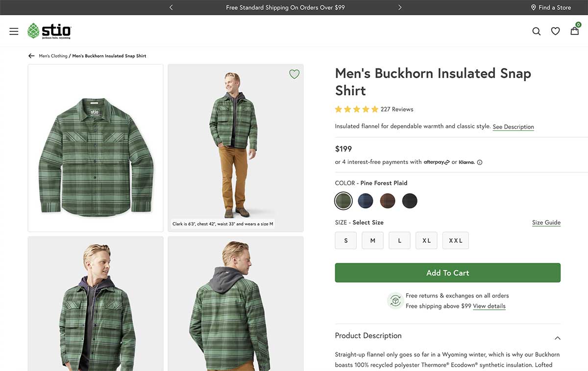Open the search magnifier icon
This screenshot has height=371, width=588.
click(537, 31)
